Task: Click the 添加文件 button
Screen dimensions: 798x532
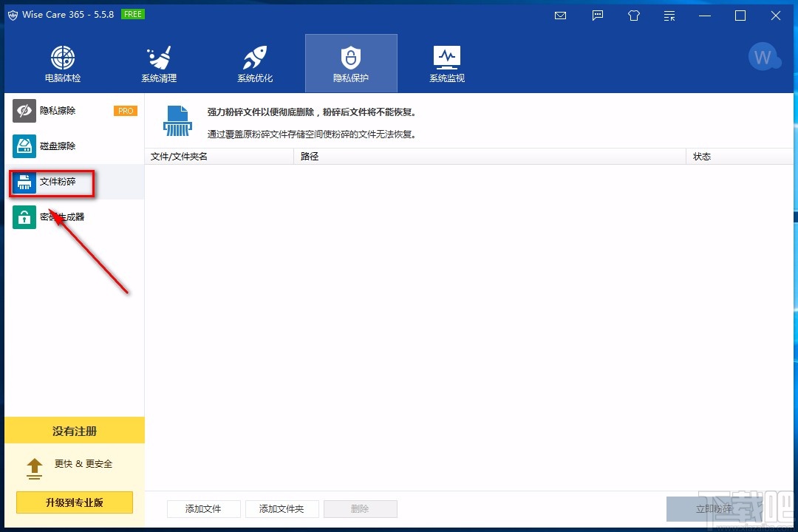Action: pos(204,508)
